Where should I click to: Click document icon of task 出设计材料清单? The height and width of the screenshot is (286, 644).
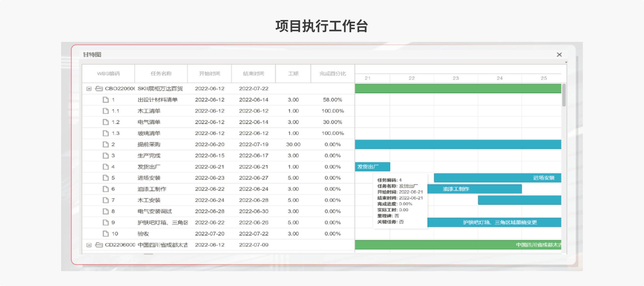[x=106, y=100]
